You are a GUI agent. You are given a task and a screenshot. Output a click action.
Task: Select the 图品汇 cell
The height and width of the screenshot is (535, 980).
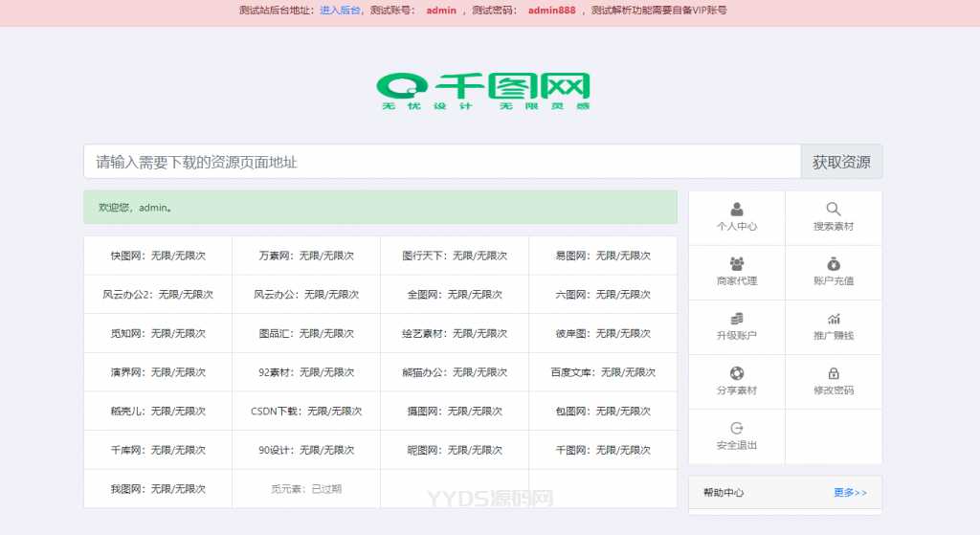tap(306, 334)
